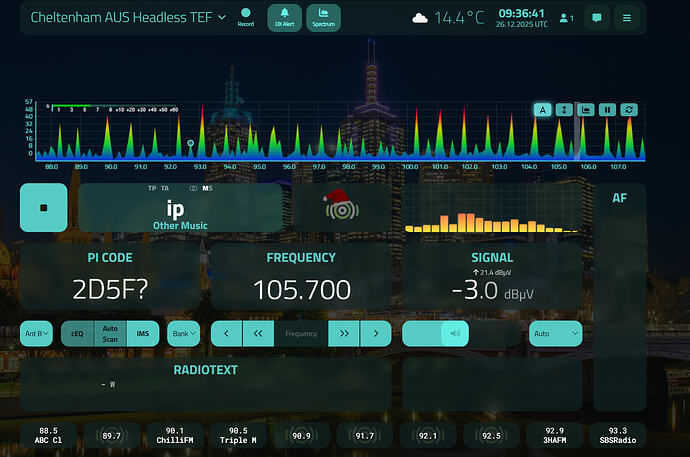The image size is (690, 457).
Task: Pause the spectrum scan display
Action: click(607, 110)
